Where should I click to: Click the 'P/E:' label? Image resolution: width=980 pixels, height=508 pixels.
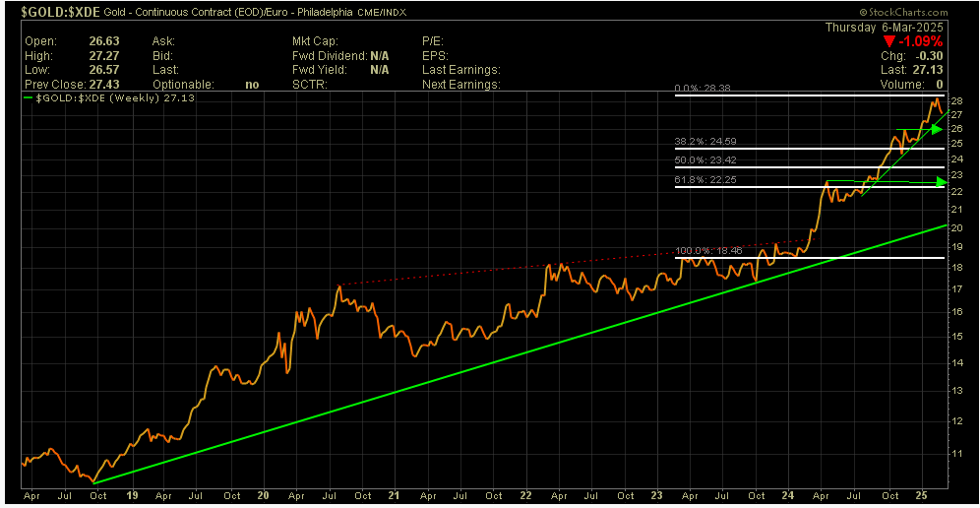[x=434, y=41]
